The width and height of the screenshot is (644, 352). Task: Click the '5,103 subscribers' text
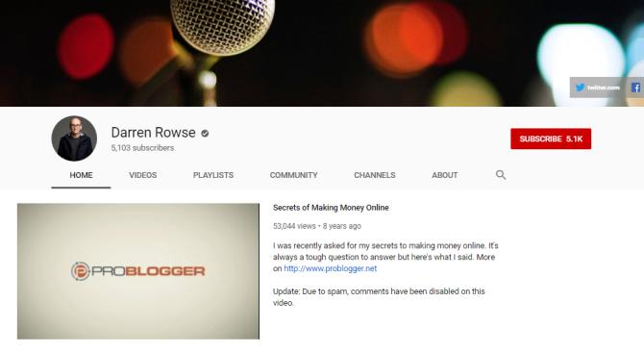(x=142, y=148)
